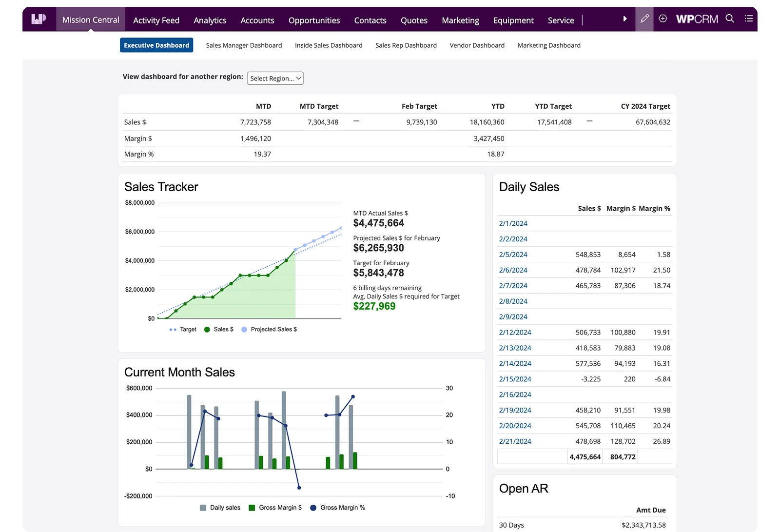Open the 2/15/2024 daily sales link
The height and width of the screenshot is (532, 780).
click(515, 379)
